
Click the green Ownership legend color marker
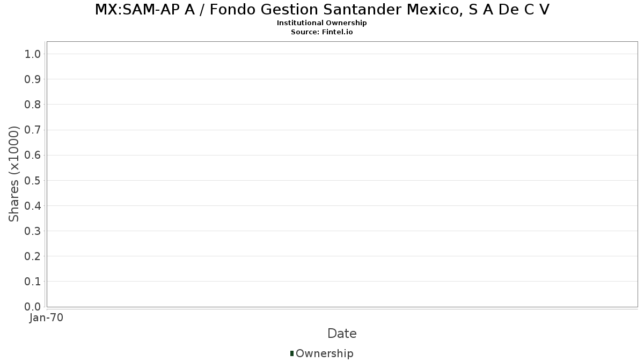tap(292, 353)
